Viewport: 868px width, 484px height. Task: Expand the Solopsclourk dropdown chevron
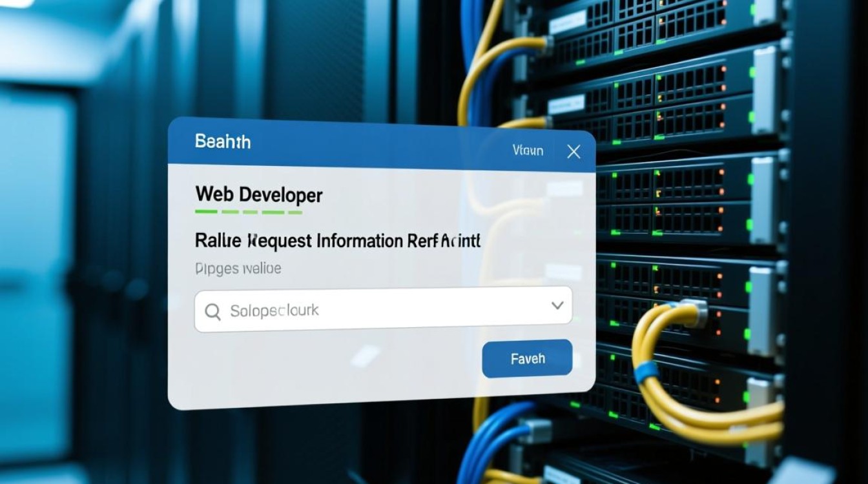[x=557, y=305]
